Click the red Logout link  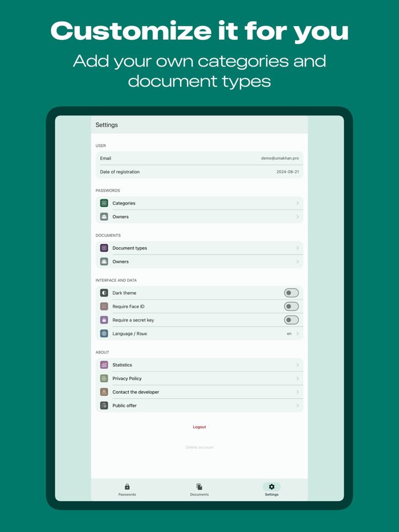coord(199,427)
